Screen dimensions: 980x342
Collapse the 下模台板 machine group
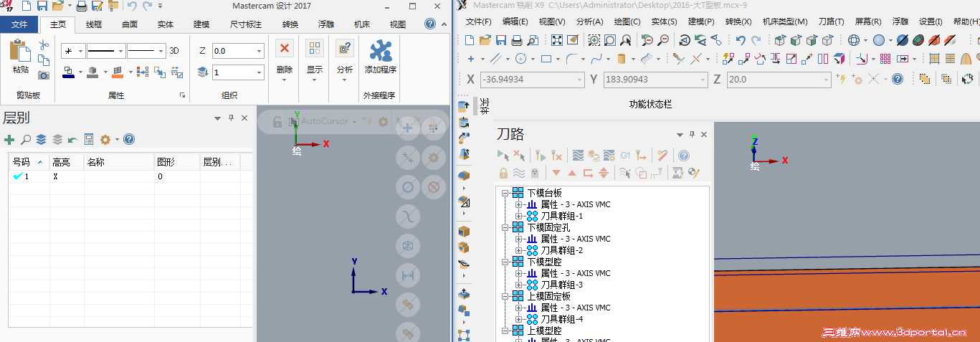(505, 193)
